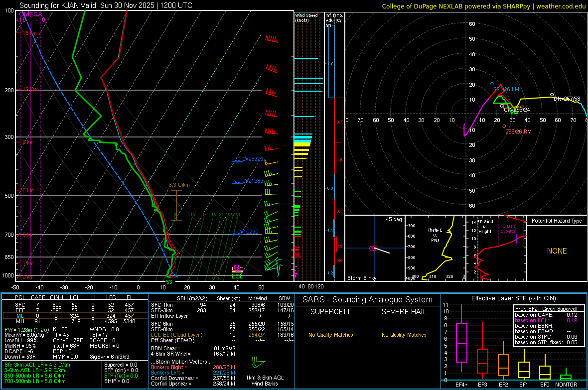
Task: Click the 'EF4+' axis label
Action: pos(461,385)
